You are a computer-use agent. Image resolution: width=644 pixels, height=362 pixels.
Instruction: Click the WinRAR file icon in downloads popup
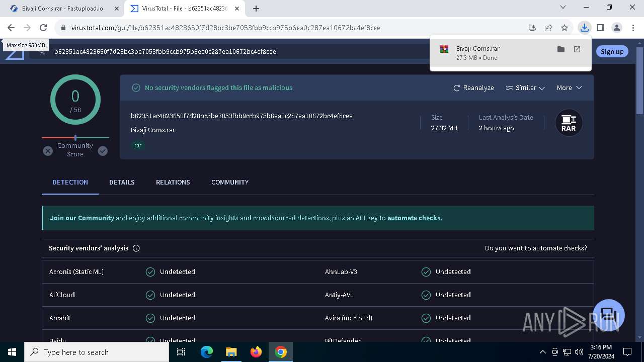pyautogui.click(x=444, y=49)
